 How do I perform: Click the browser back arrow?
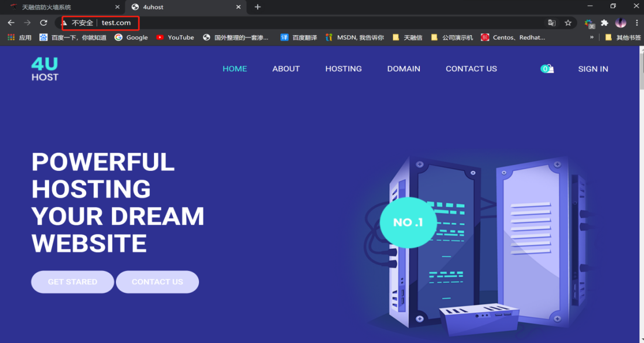(11, 23)
